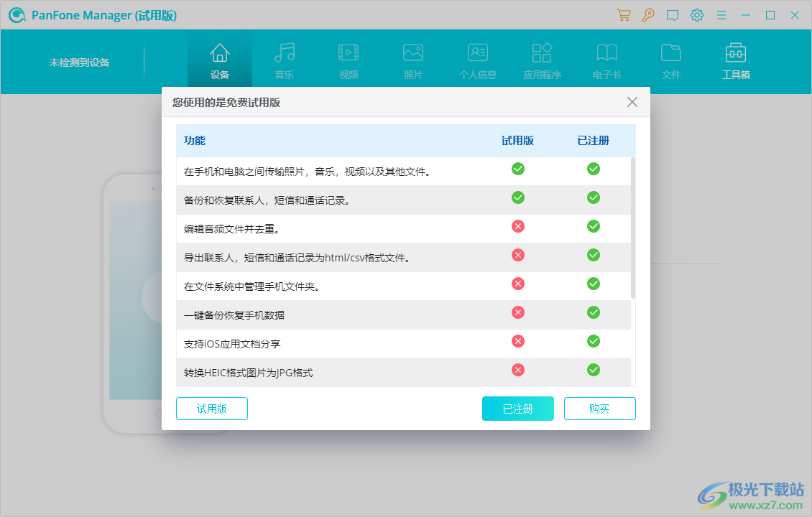Close the free trial dialog
This screenshot has width=812, height=517.
click(632, 102)
